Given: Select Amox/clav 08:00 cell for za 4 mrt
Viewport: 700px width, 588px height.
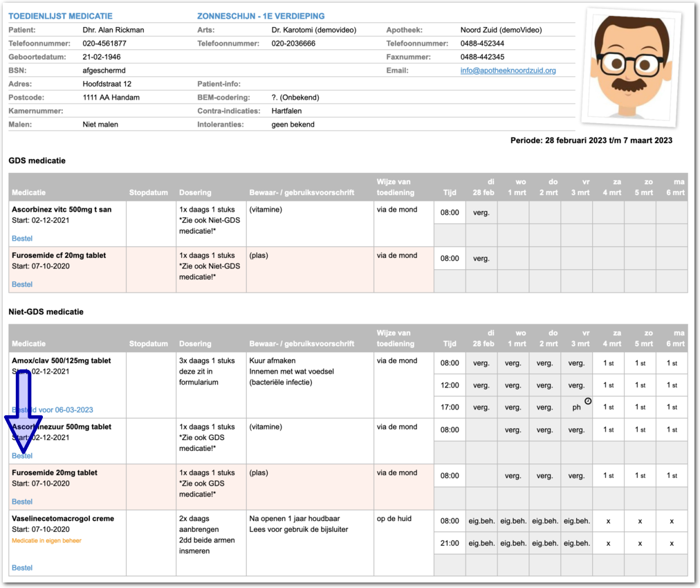Looking at the screenshot, I should 608,363.
